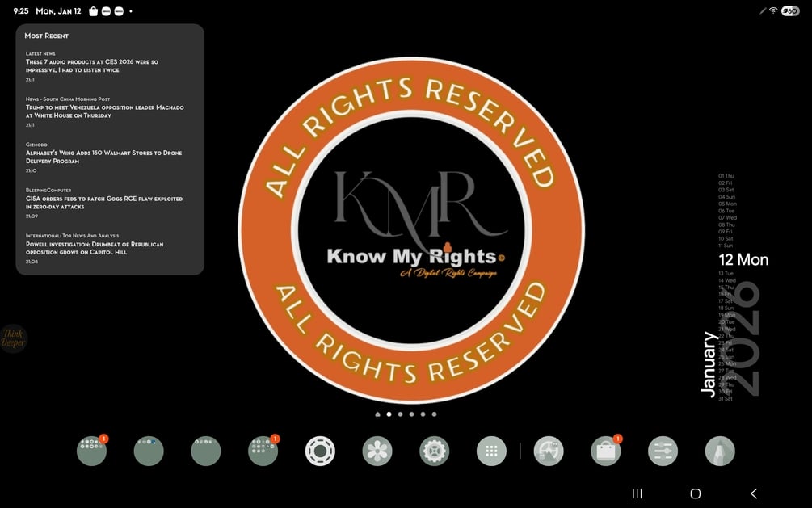Tap the shopping bag notification icon in the status bar
The width and height of the screenshot is (812, 508).
(x=93, y=11)
